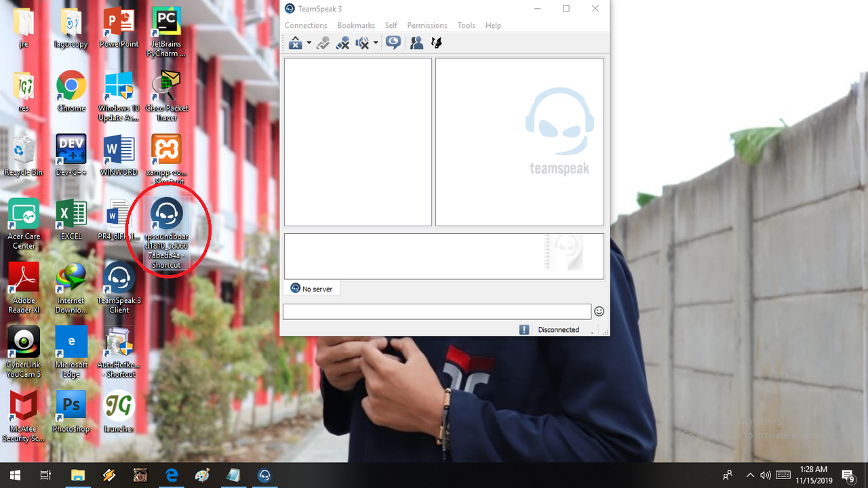
Task: Open the Permissions menu
Action: tap(427, 25)
